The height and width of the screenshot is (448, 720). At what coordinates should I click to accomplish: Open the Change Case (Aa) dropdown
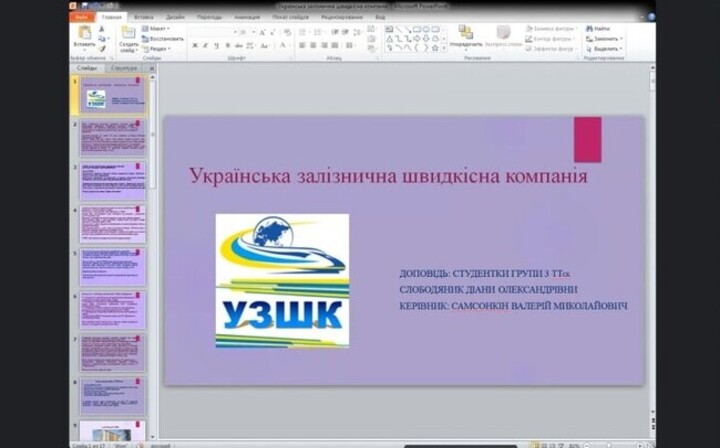coord(264,45)
